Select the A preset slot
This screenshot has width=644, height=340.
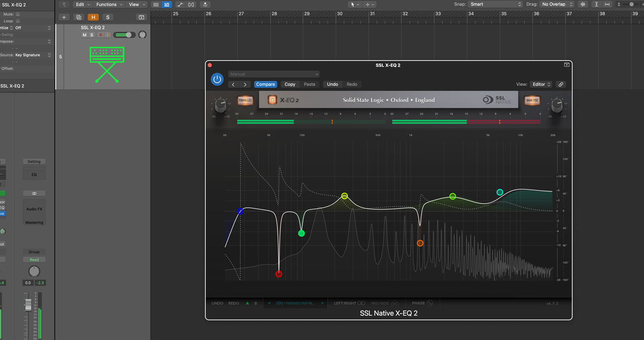click(248, 303)
